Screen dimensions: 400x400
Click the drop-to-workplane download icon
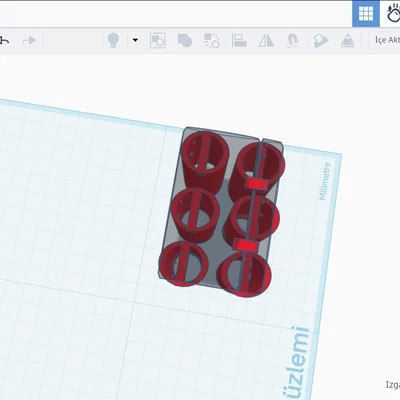(x=347, y=40)
